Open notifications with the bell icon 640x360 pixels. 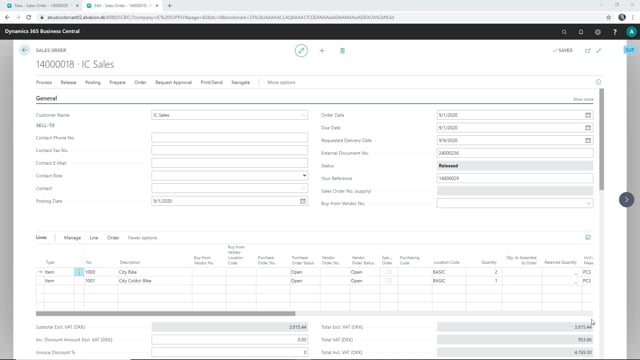click(581, 32)
